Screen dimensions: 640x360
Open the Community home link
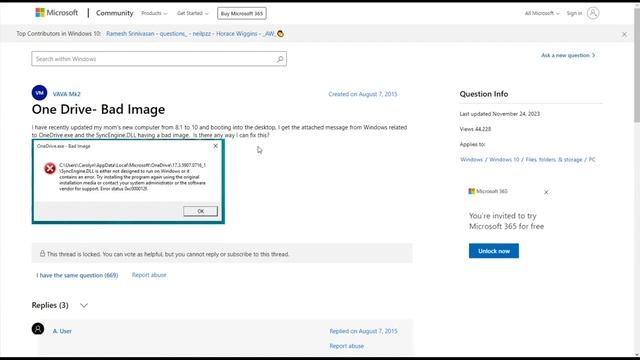pyautogui.click(x=114, y=13)
